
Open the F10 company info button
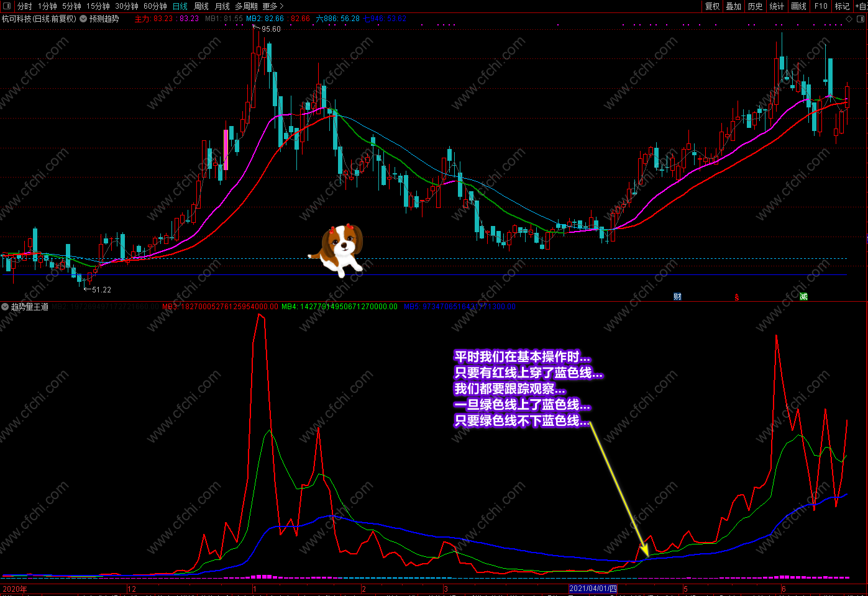point(821,6)
